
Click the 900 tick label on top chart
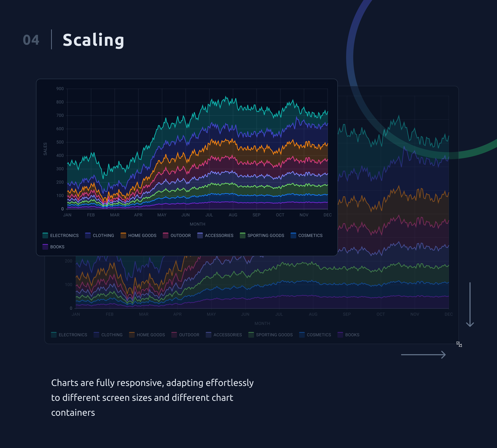[x=60, y=89]
